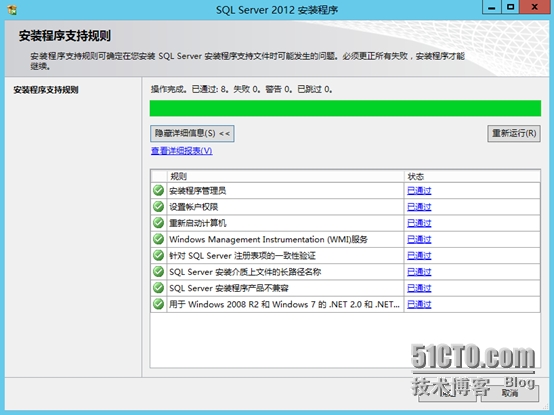Select the 安装程序管理员 rule text
Image resolution: width=554 pixels, height=415 pixels.
click(198, 191)
